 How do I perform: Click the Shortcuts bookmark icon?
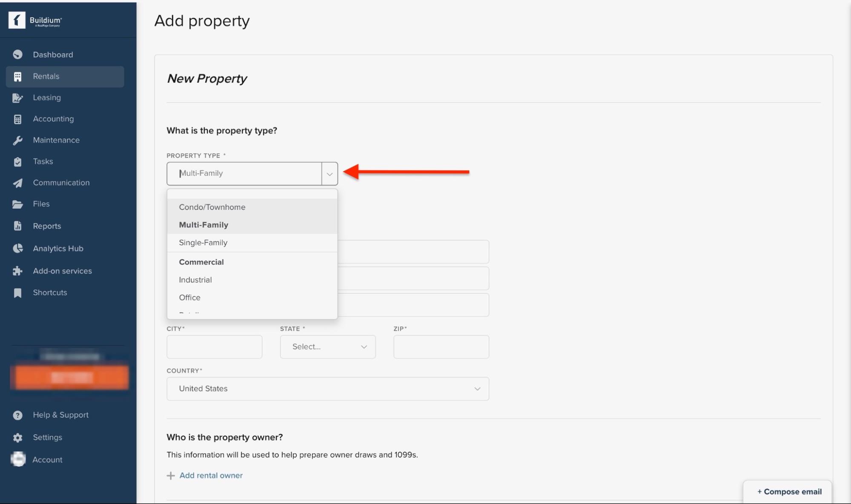17,292
